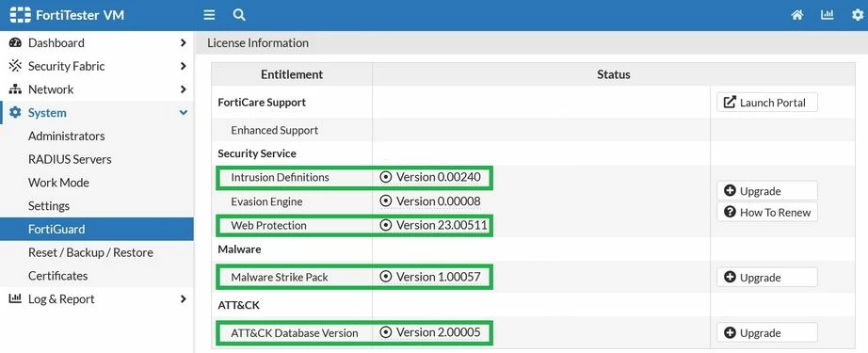
Task: Click Upgrade for ATT&CK Database
Action: click(x=766, y=332)
